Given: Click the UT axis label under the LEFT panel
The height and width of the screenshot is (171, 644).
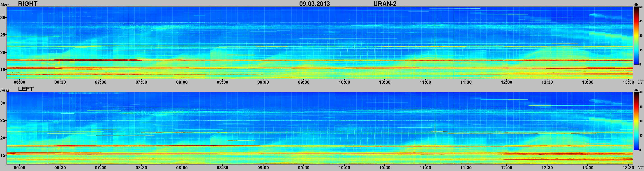Looking at the screenshot, I should pyautogui.click(x=640, y=167).
